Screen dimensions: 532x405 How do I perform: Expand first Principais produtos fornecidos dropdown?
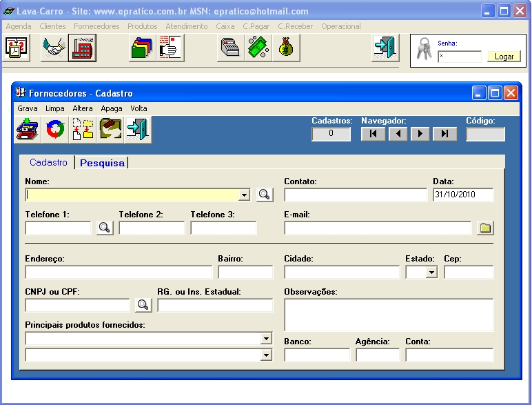click(x=266, y=339)
